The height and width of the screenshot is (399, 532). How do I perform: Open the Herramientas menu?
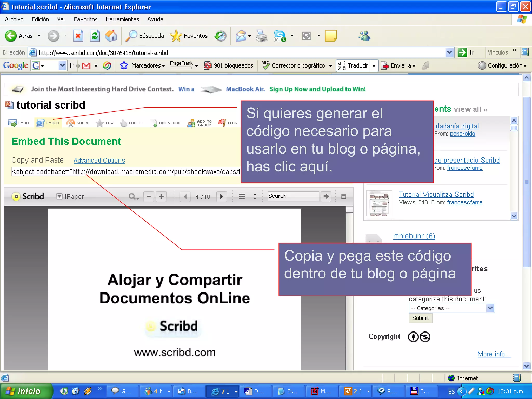click(x=122, y=19)
